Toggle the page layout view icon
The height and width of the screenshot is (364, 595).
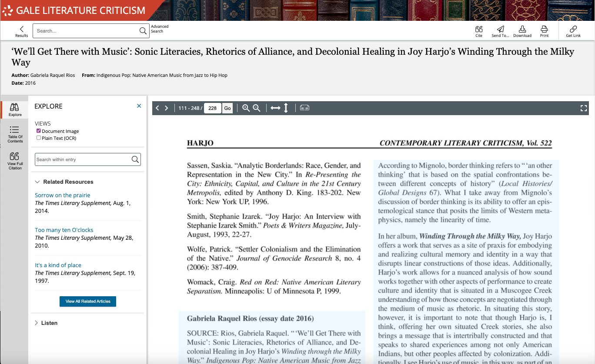(304, 108)
